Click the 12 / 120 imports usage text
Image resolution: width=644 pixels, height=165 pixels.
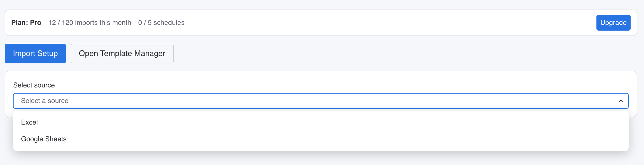[90, 23]
